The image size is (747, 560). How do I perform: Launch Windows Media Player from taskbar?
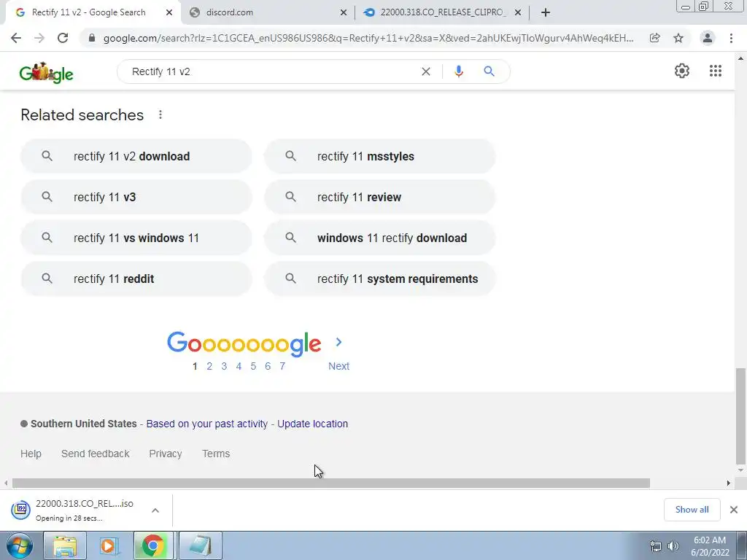(x=109, y=545)
